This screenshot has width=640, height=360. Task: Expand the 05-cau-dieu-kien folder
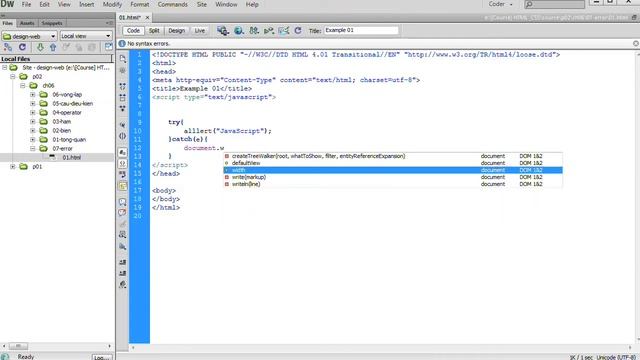pos(33,104)
